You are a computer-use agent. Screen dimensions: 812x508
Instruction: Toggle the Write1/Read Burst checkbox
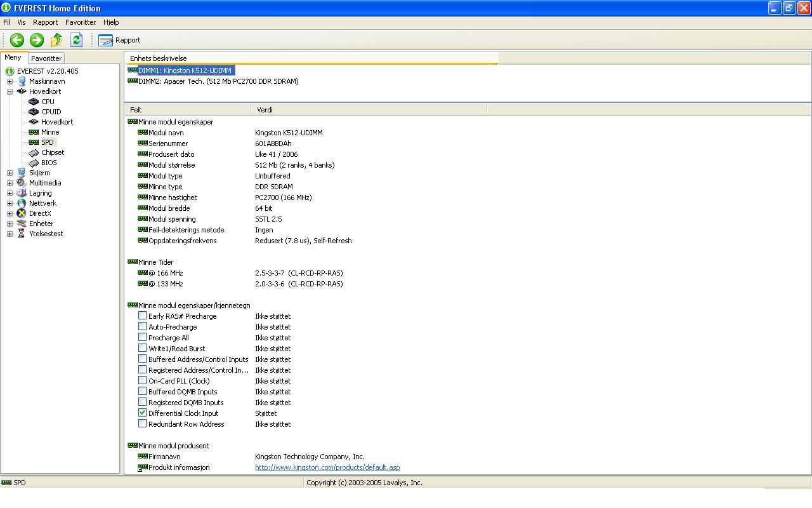point(143,348)
